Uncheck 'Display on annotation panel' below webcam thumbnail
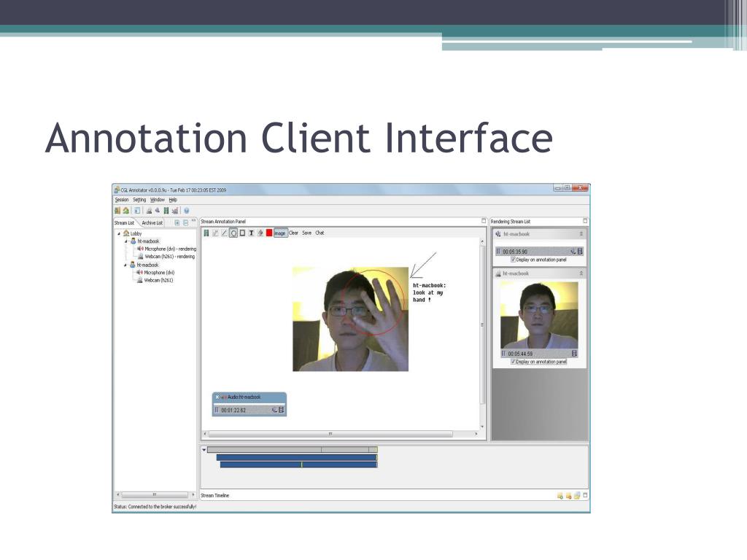The image size is (747, 560). point(513,362)
